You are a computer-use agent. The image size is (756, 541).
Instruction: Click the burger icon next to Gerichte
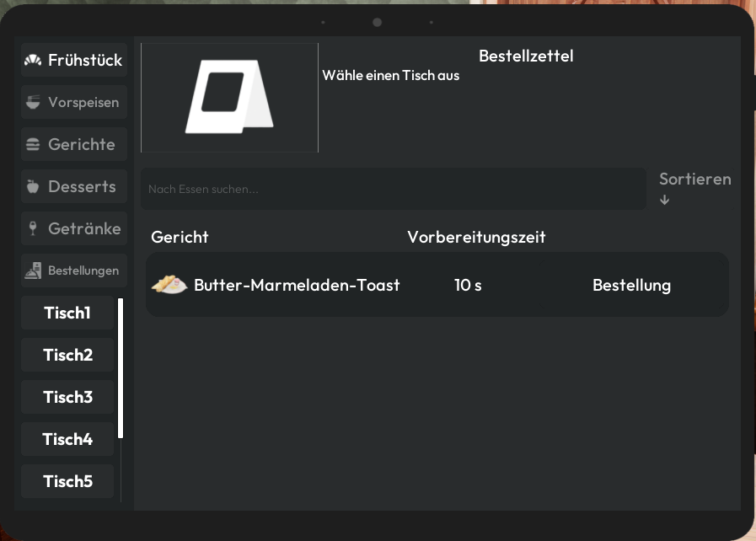pos(33,144)
